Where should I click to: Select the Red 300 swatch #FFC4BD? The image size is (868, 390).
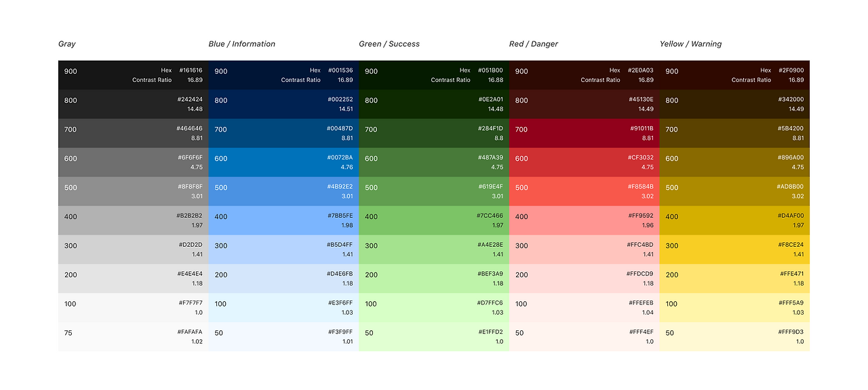click(585, 250)
